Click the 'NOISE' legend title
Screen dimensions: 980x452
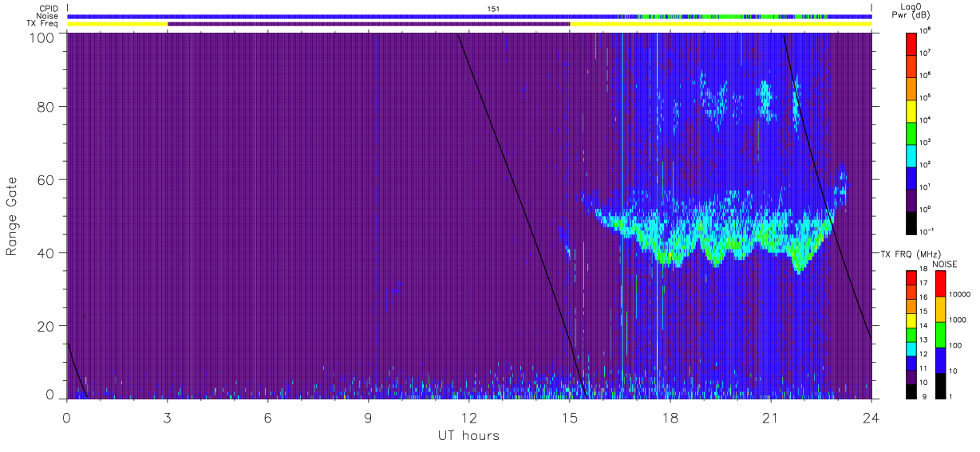tap(944, 263)
